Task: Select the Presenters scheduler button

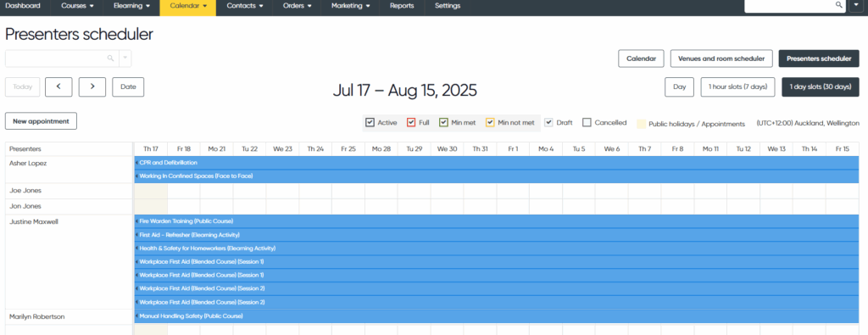Action: coord(819,59)
